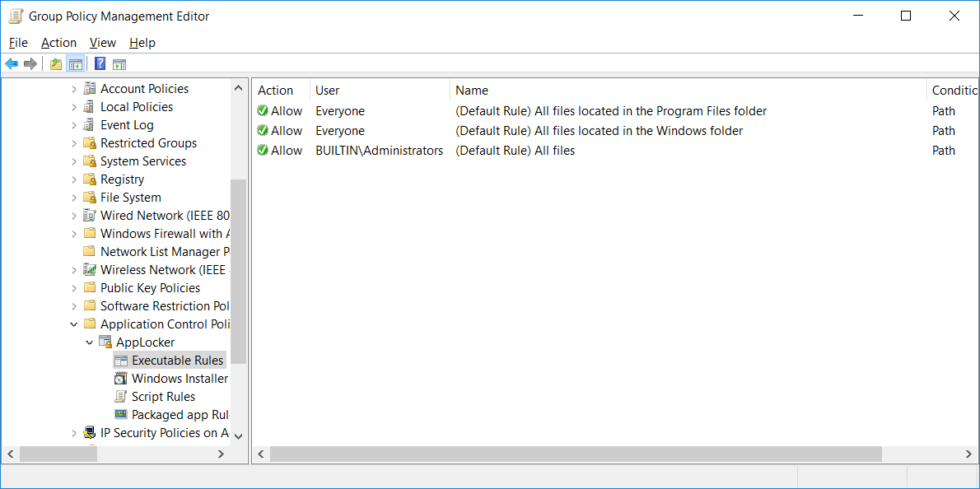
Task: Select the Script Rules node icon
Action: pyautogui.click(x=120, y=397)
